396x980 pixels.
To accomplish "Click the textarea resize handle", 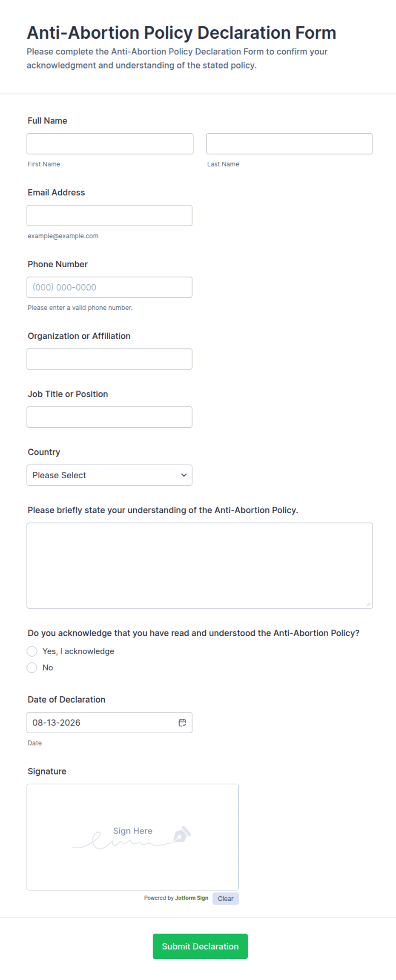I will 368,604.
